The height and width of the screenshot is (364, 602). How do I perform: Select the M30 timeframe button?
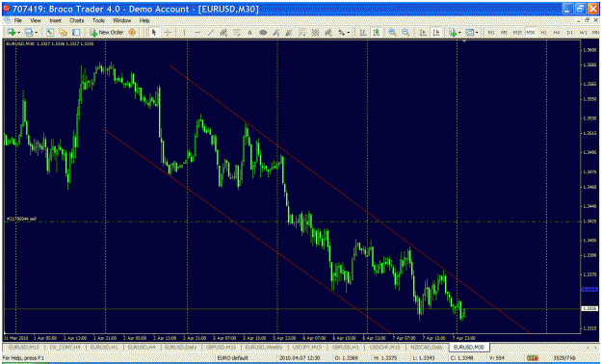click(531, 33)
